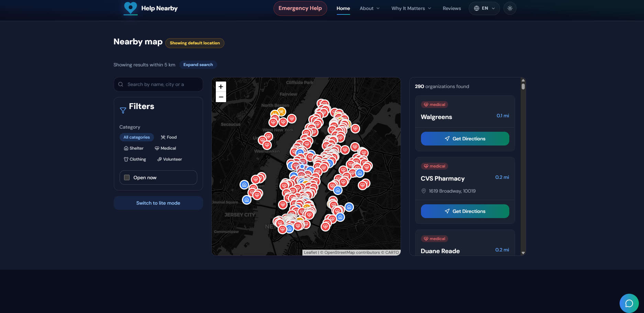
Task: Filter by Volunteer category
Action: coord(169,159)
